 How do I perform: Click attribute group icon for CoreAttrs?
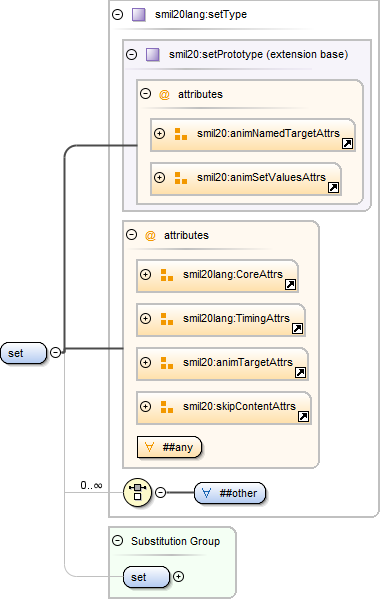[167, 275]
